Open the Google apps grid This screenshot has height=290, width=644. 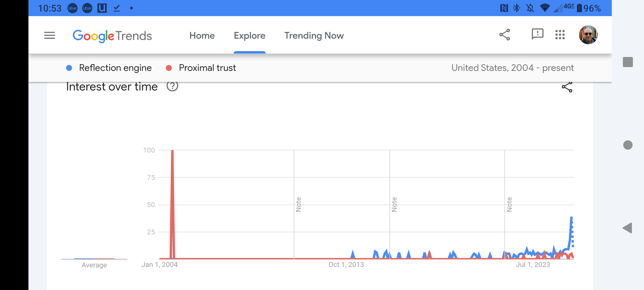coord(560,35)
